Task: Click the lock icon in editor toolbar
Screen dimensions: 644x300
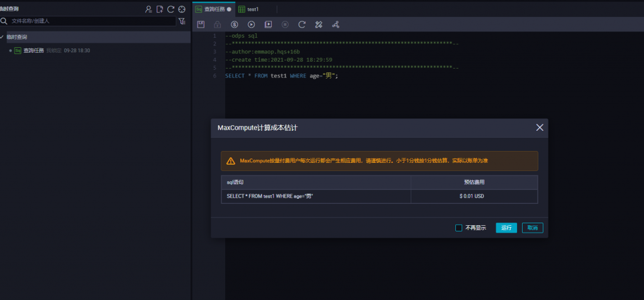Action: (217, 25)
